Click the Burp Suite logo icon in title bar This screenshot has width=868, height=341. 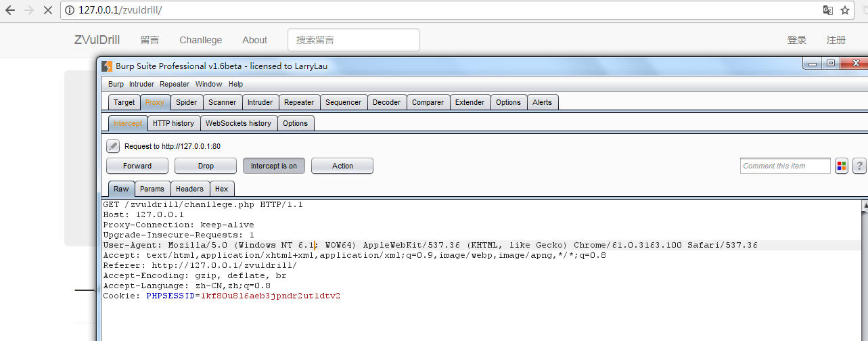coord(106,66)
